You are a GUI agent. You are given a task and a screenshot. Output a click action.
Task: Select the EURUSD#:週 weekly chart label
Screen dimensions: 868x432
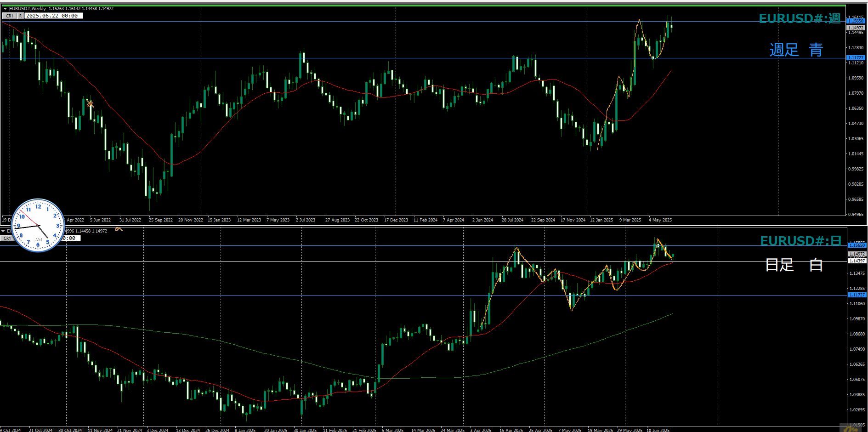click(x=800, y=18)
